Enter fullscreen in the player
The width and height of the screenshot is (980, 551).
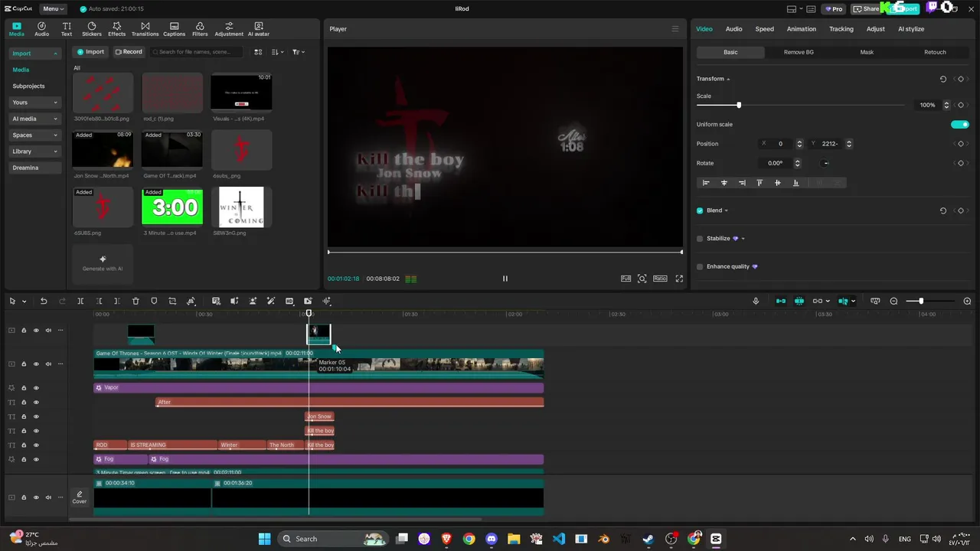tap(679, 279)
